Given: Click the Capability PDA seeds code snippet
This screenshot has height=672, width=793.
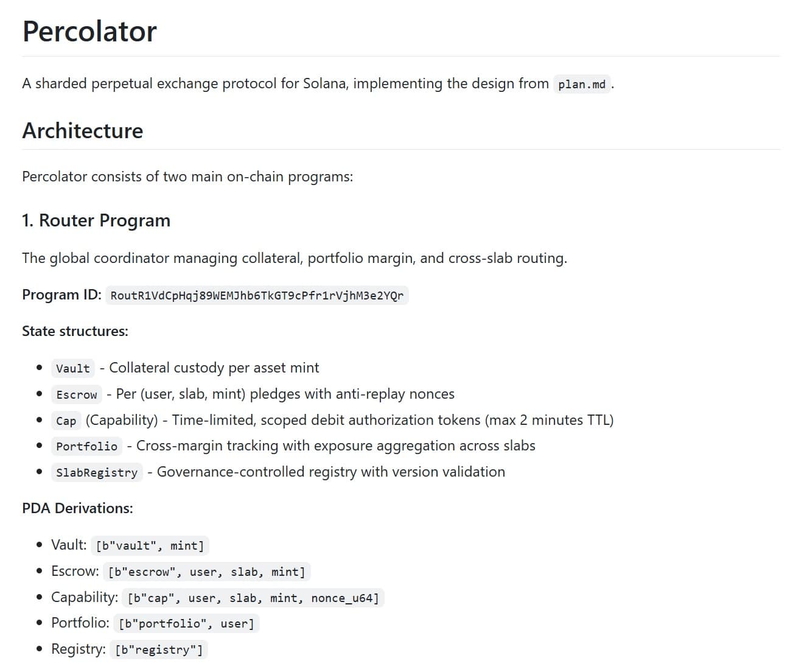Looking at the screenshot, I should (253, 598).
